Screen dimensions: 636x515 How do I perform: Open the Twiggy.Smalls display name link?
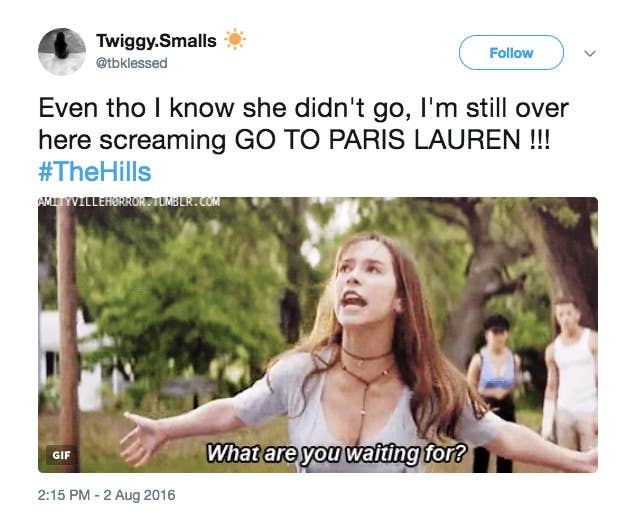point(156,41)
